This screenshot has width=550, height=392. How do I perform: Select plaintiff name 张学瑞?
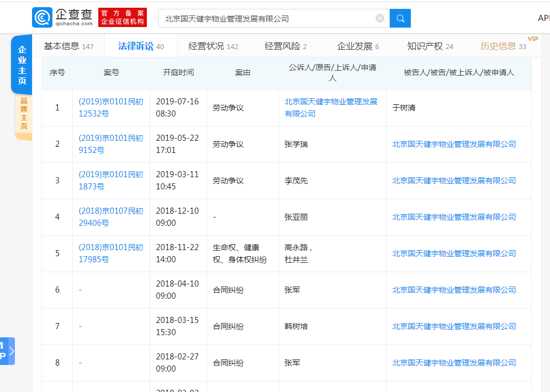click(296, 144)
